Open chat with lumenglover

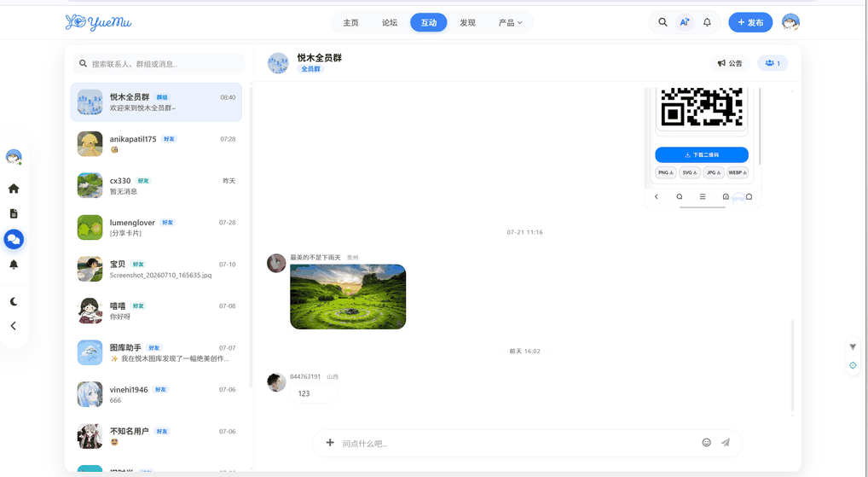click(156, 227)
